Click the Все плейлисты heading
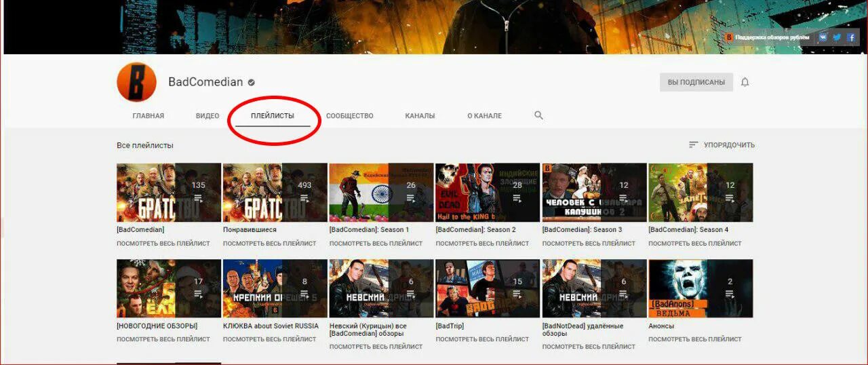This screenshot has width=868, height=365. 145,145
